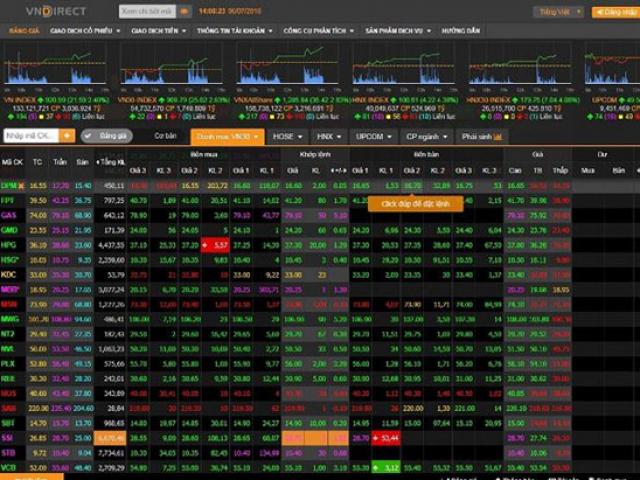The height and width of the screenshot is (480, 640).
Task: Expand Thông tin tài khoản menu
Action: pyautogui.click(x=234, y=31)
